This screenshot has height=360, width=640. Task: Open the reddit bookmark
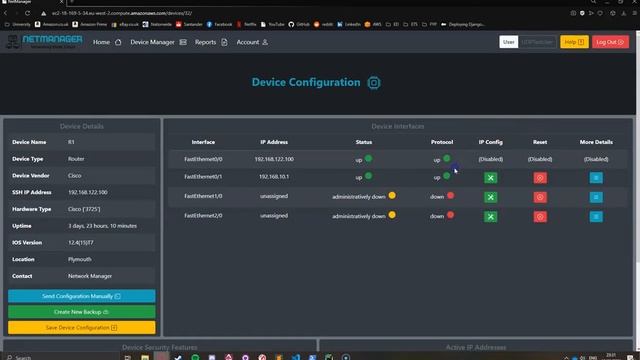point(323,24)
